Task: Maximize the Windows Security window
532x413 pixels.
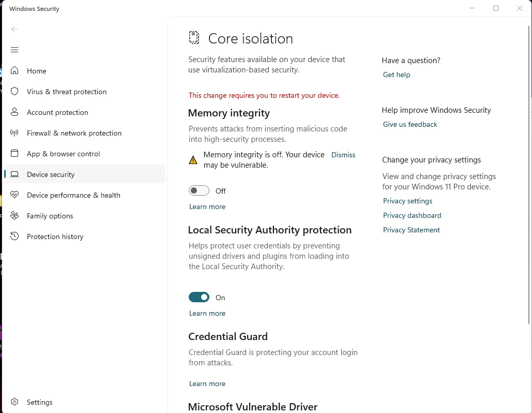Action: [496, 8]
